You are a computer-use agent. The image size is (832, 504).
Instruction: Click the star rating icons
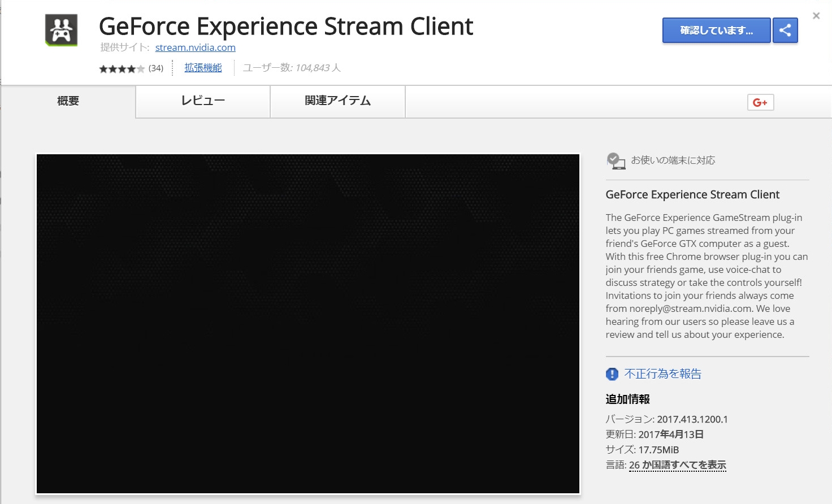tap(122, 68)
